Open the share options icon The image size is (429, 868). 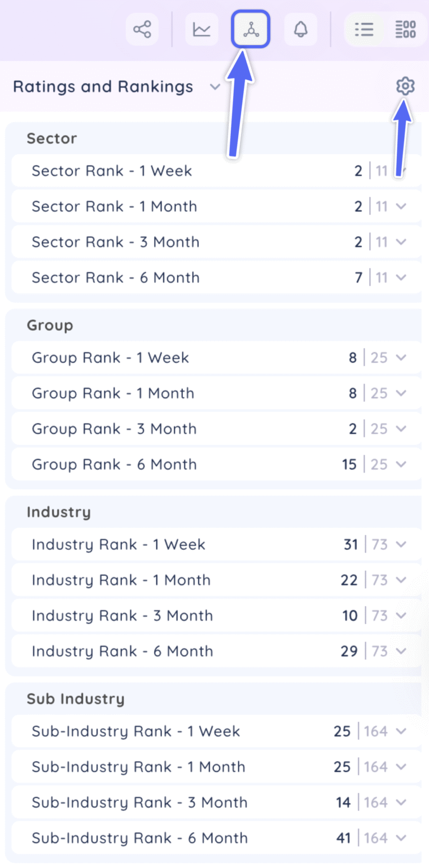pyautogui.click(x=142, y=29)
